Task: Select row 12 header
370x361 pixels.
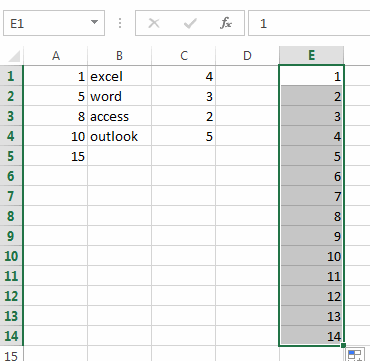Action: 11,296
